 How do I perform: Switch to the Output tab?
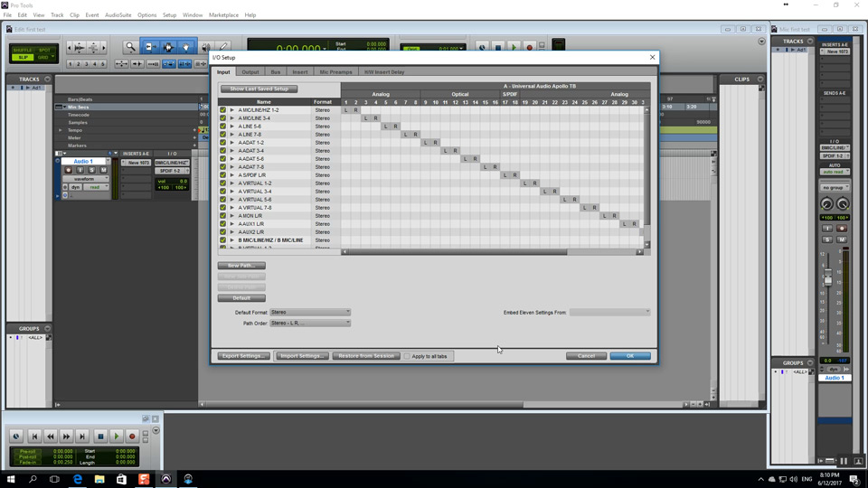click(x=250, y=72)
